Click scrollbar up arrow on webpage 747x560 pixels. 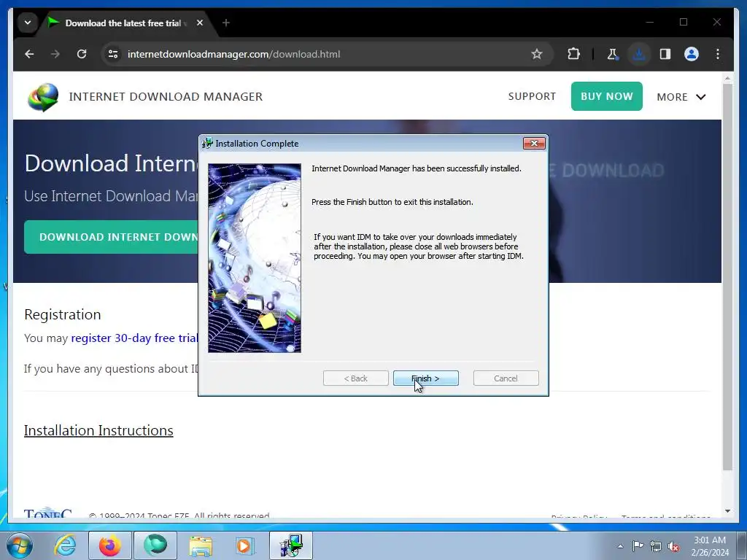727,77
